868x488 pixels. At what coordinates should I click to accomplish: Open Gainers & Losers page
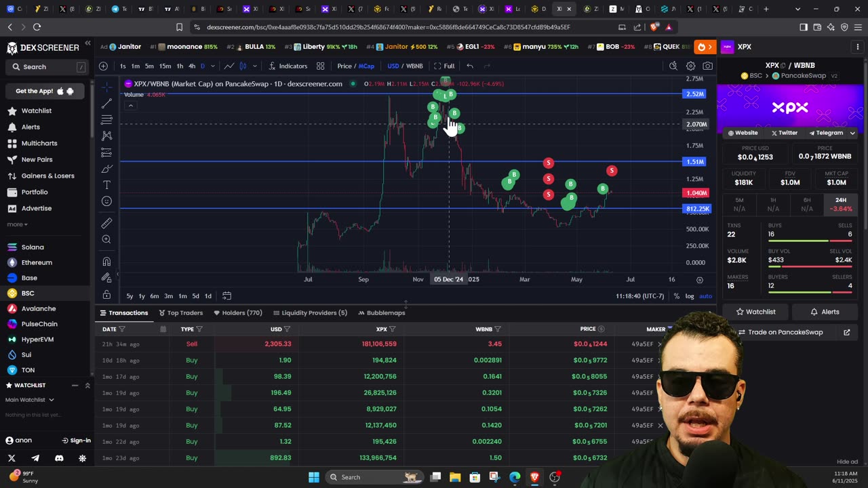(x=47, y=176)
